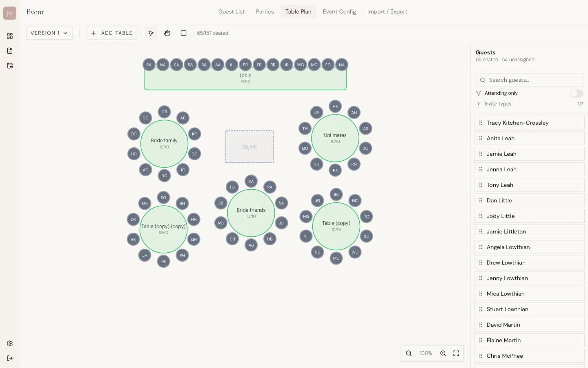Open the Version 1 dropdown
Screen dimensions: 588x368
click(49, 33)
